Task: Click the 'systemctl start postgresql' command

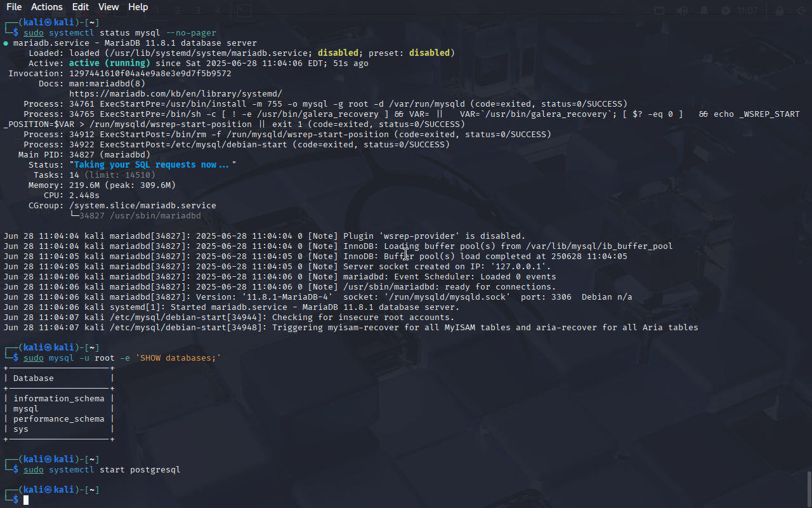Action: [x=102, y=470]
